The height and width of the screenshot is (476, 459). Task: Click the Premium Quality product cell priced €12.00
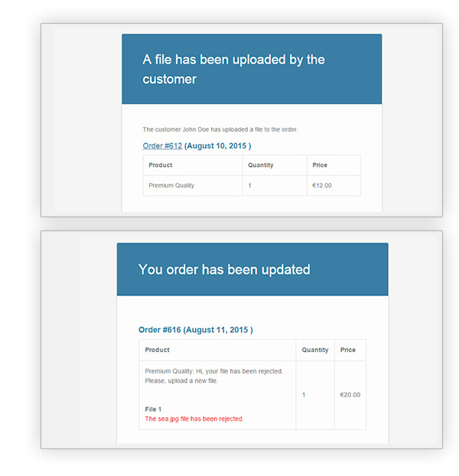[171, 185]
